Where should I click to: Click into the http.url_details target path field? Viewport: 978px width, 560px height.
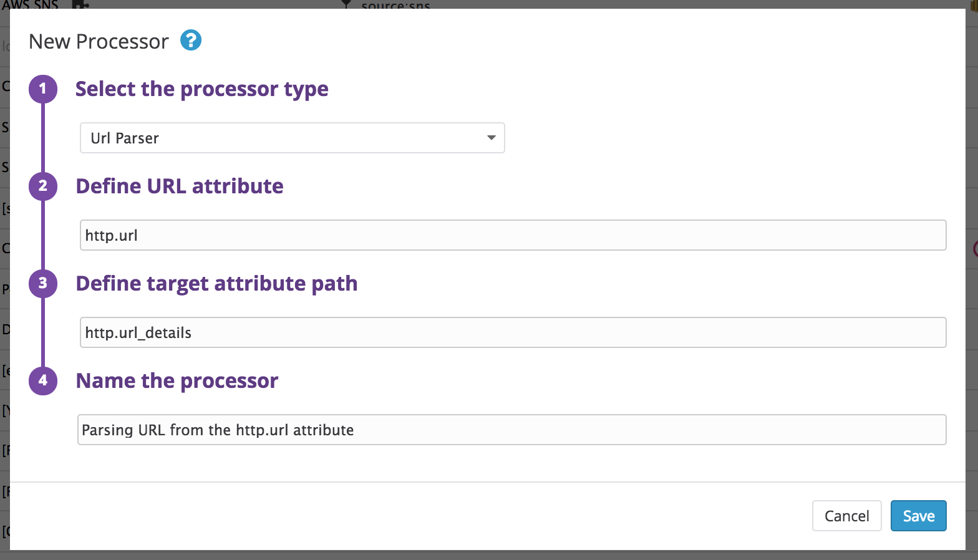click(x=513, y=332)
